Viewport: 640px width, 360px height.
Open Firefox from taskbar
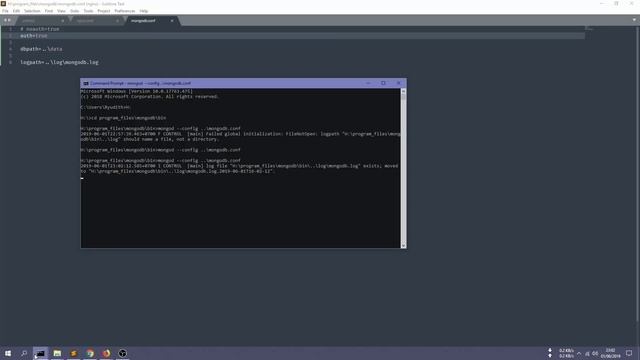pyautogui.click(x=106, y=353)
